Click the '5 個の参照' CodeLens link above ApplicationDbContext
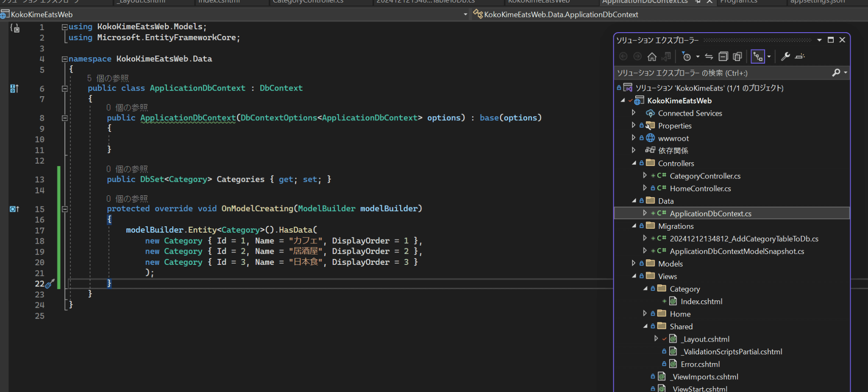 pos(107,78)
